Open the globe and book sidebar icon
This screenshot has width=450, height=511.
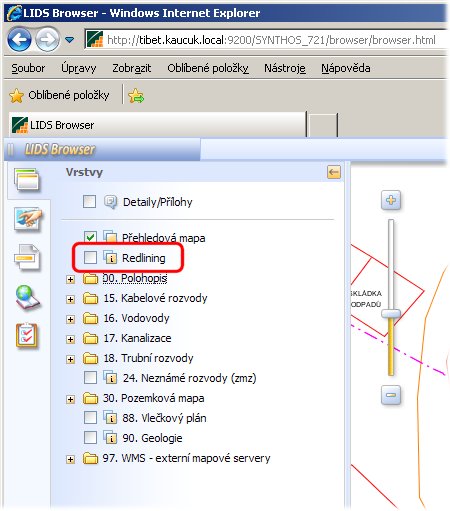coord(27,297)
